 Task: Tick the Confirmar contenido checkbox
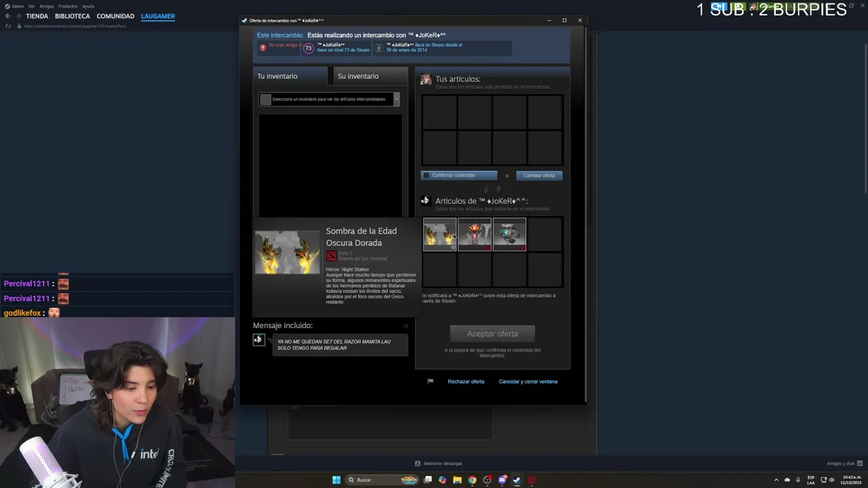[x=426, y=176]
